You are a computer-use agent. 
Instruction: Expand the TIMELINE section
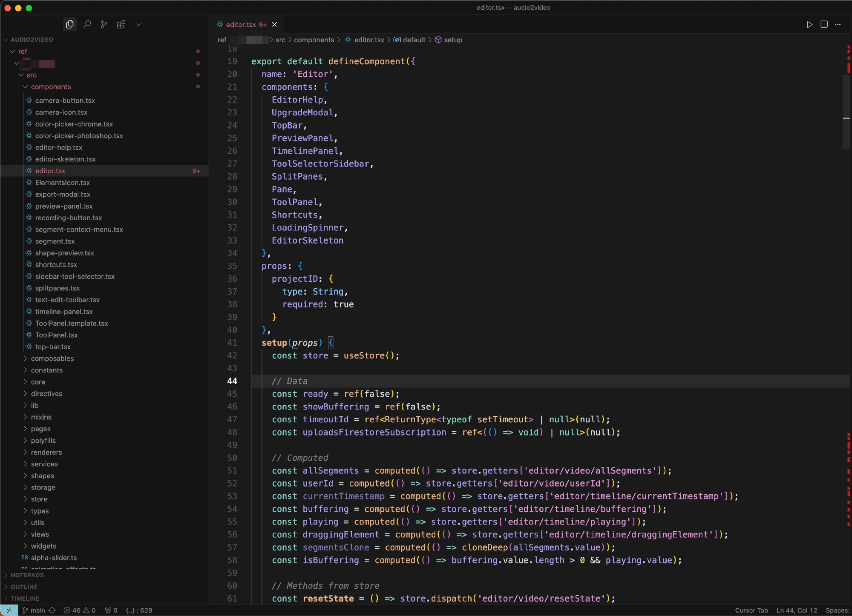[x=25, y=598]
